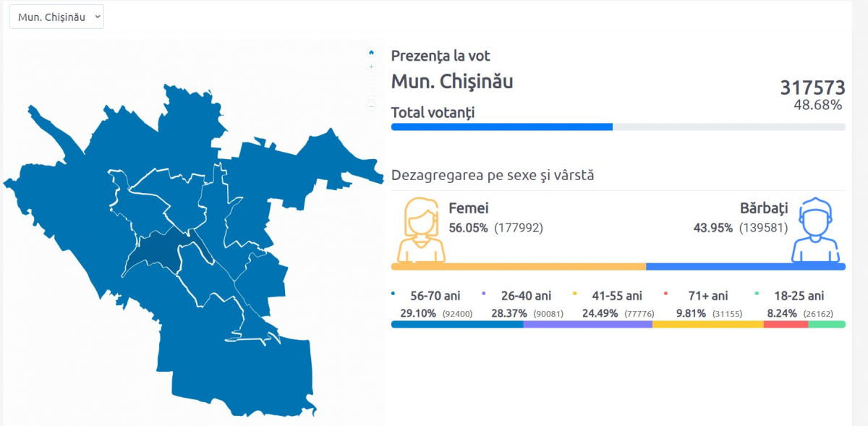This screenshot has height=426, width=868.
Task: Click the map zoom slider handle
Action: pos(371,98)
